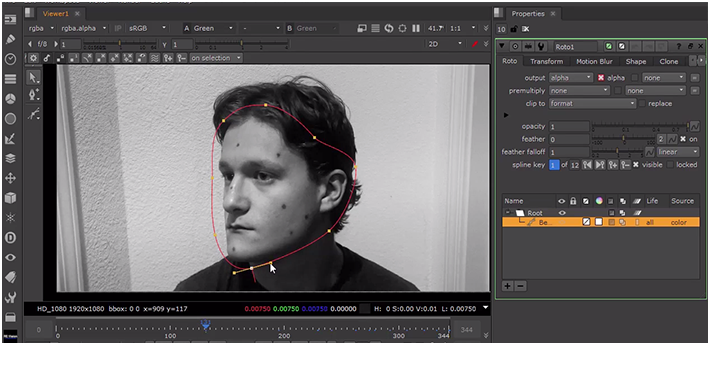The width and height of the screenshot is (710, 366).
Task: Open the rgba.alpha channel dropdown
Action: point(83,28)
